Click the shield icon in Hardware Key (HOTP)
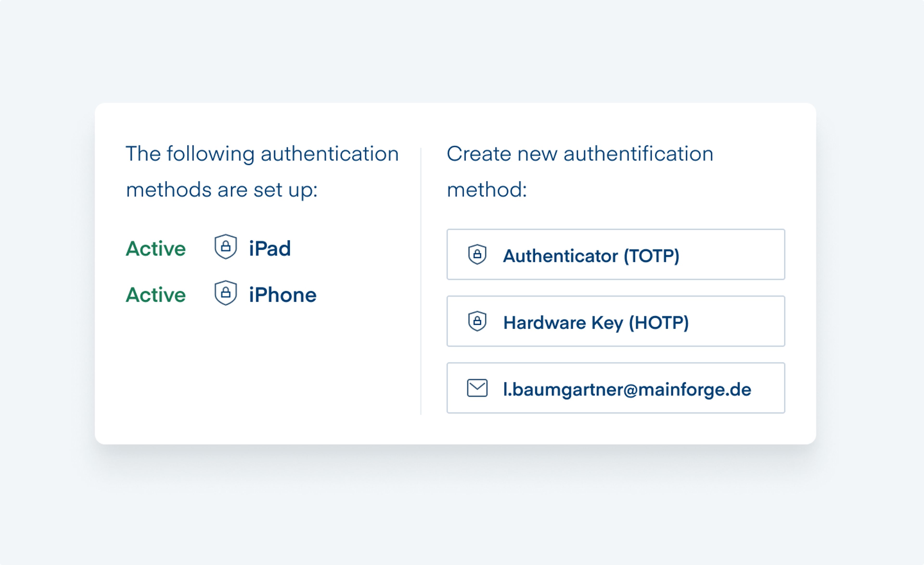The width and height of the screenshot is (924, 565). pyautogui.click(x=477, y=322)
